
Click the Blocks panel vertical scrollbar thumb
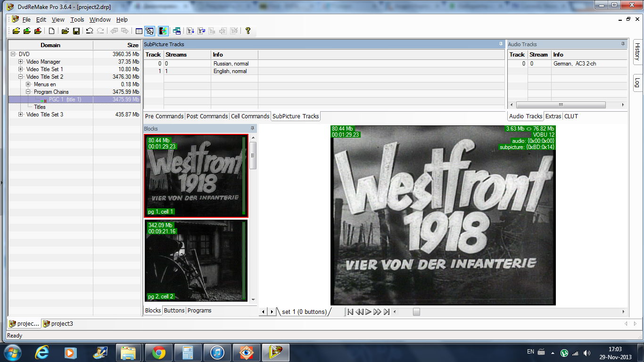(253, 155)
